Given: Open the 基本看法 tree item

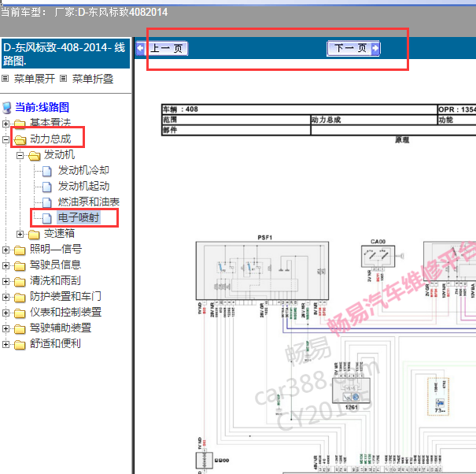Looking at the screenshot, I should (x=50, y=123).
